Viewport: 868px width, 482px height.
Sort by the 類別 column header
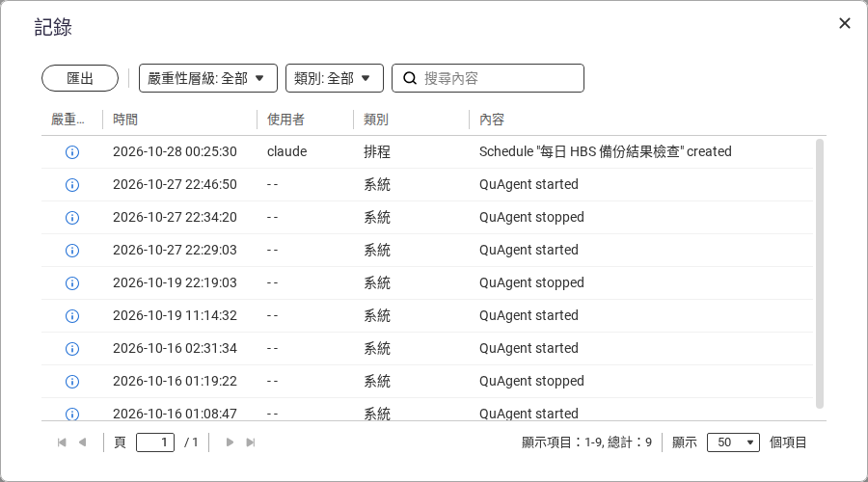tap(376, 120)
